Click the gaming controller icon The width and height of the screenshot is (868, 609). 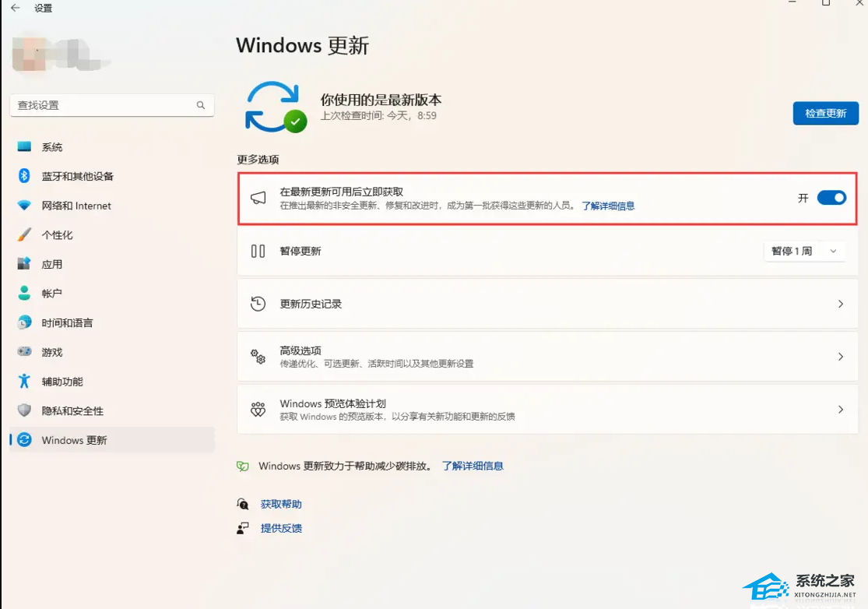pyautogui.click(x=24, y=351)
